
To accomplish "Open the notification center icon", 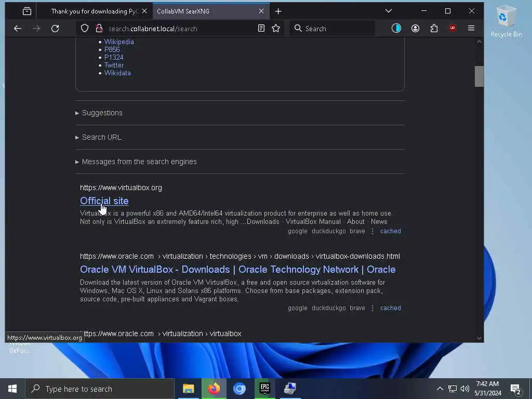I will point(516,389).
